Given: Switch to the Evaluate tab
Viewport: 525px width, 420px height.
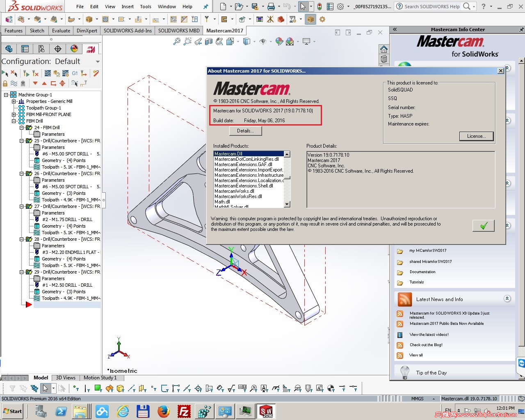Looking at the screenshot, I should pyautogui.click(x=61, y=31).
